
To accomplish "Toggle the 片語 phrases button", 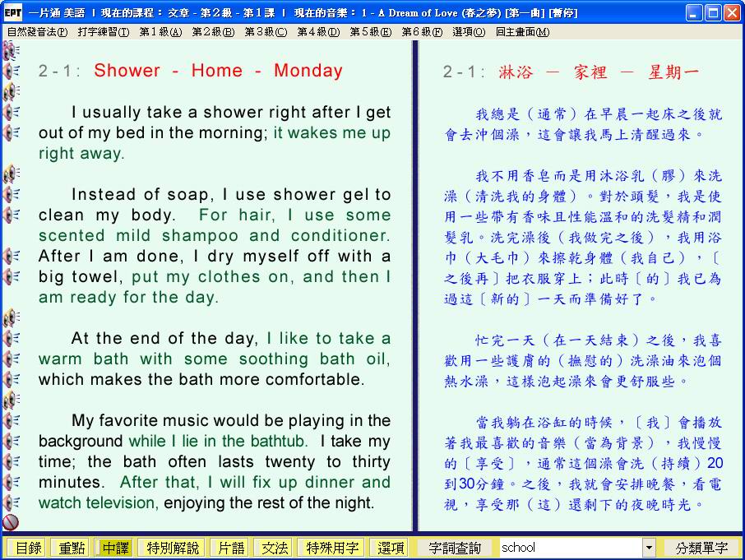I will 228,548.
